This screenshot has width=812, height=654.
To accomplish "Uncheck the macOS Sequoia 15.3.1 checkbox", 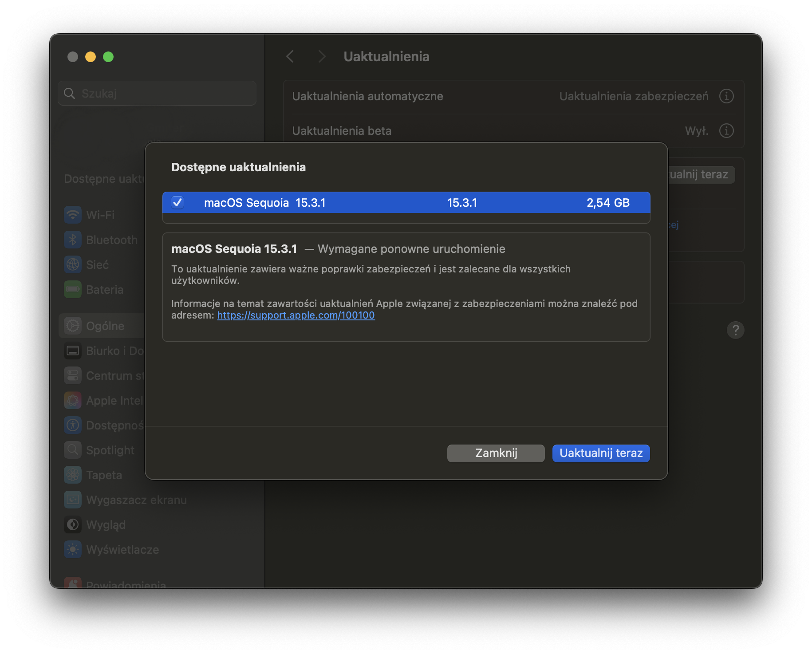I will click(x=177, y=203).
